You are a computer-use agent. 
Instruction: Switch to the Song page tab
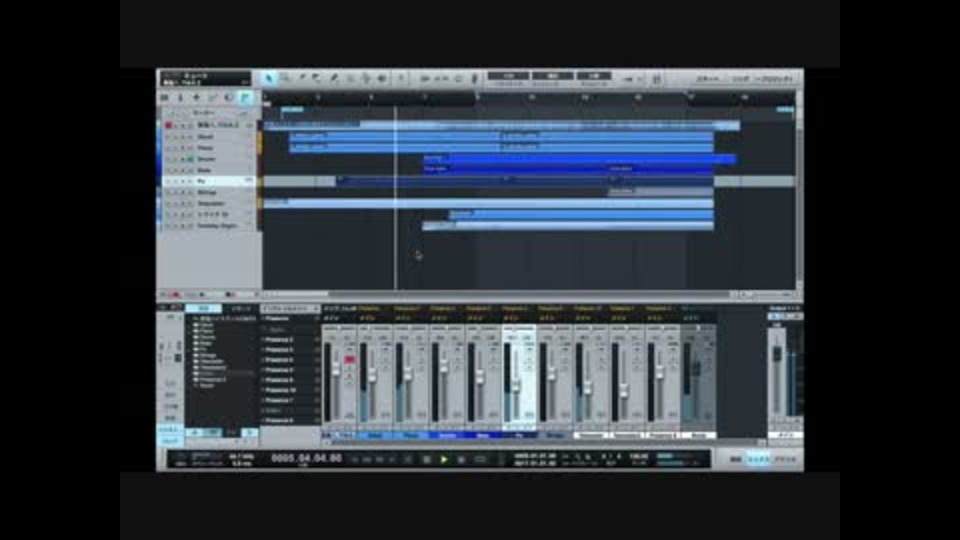point(740,79)
